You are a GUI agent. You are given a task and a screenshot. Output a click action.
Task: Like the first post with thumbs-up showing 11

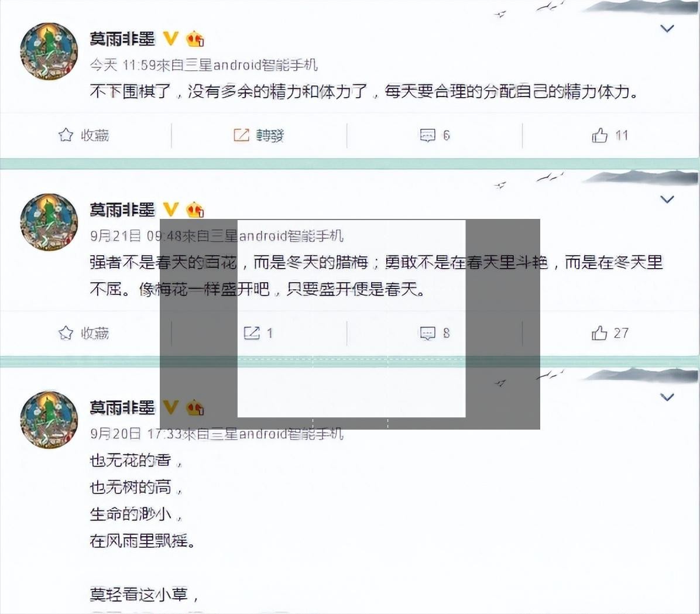[599, 135]
